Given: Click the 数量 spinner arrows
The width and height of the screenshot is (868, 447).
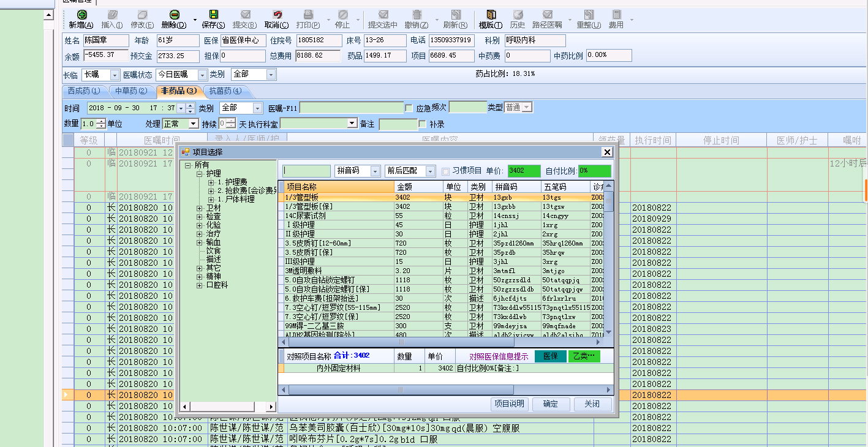Looking at the screenshot, I should coord(101,124).
